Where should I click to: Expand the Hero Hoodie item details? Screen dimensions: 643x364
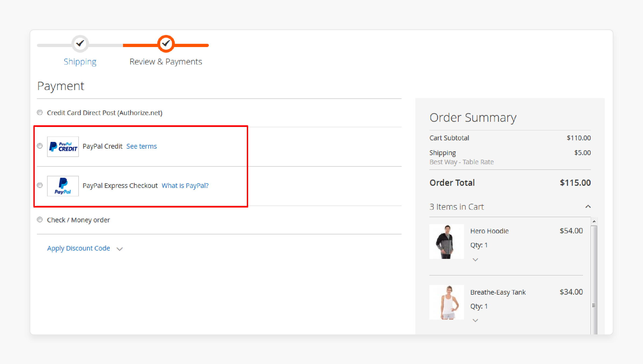click(475, 259)
